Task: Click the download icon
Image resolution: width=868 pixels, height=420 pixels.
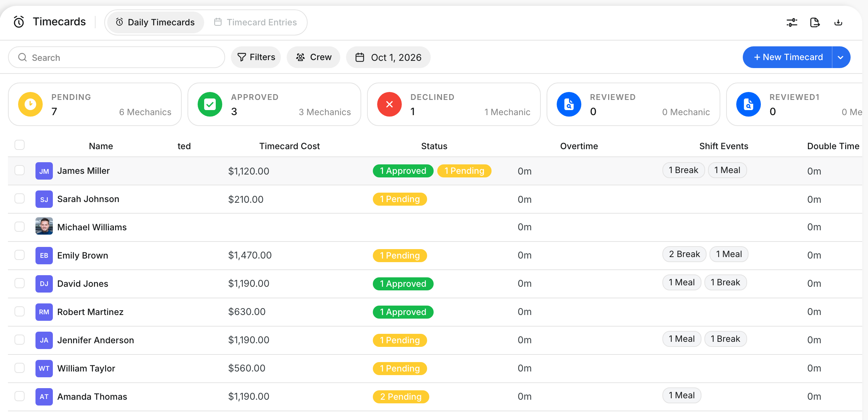Action: (x=838, y=22)
